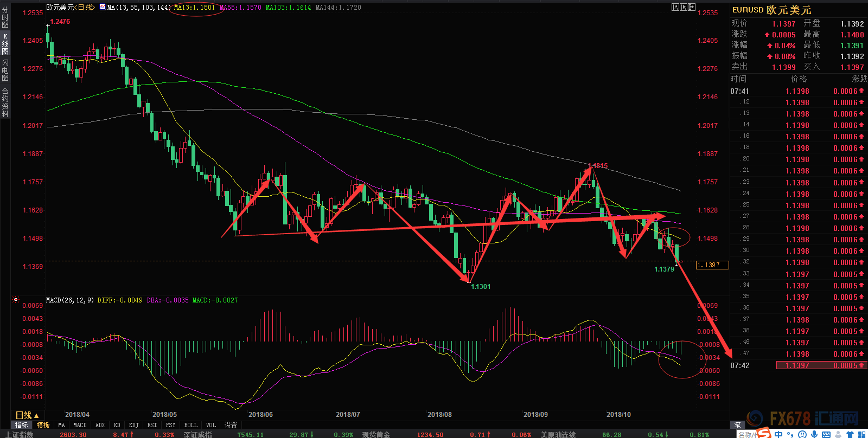Image resolution: width=868 pixels, height=438 pixels.
Task: Click the highlighted 07:42 tick row
Action: [x=798, y=365]
